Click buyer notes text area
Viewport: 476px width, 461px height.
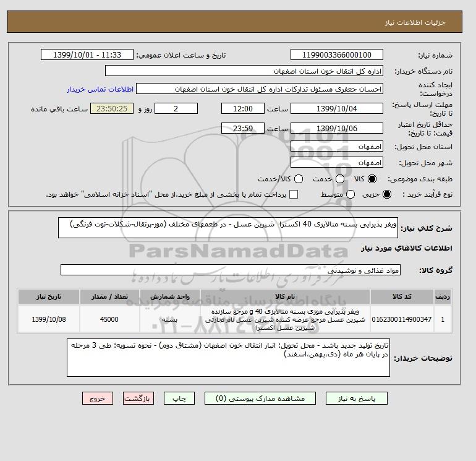[x=228, y=358]
